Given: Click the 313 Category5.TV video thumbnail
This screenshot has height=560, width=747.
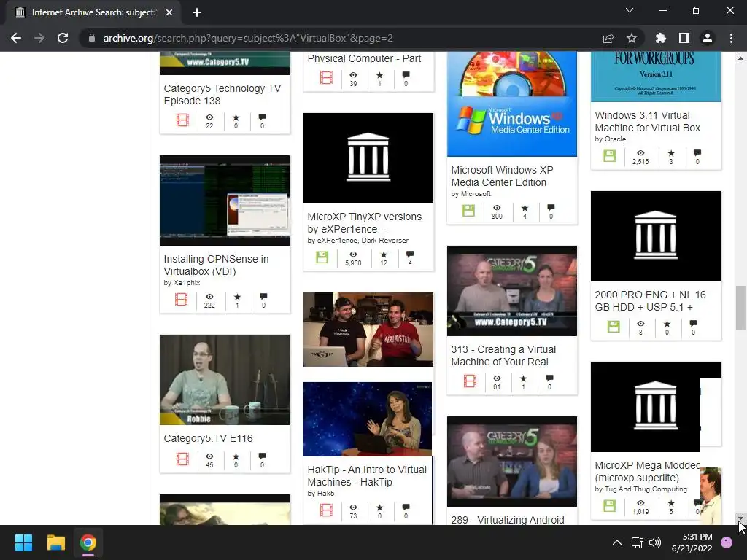Looking at the screenshot, I should (x=511, y=291).
